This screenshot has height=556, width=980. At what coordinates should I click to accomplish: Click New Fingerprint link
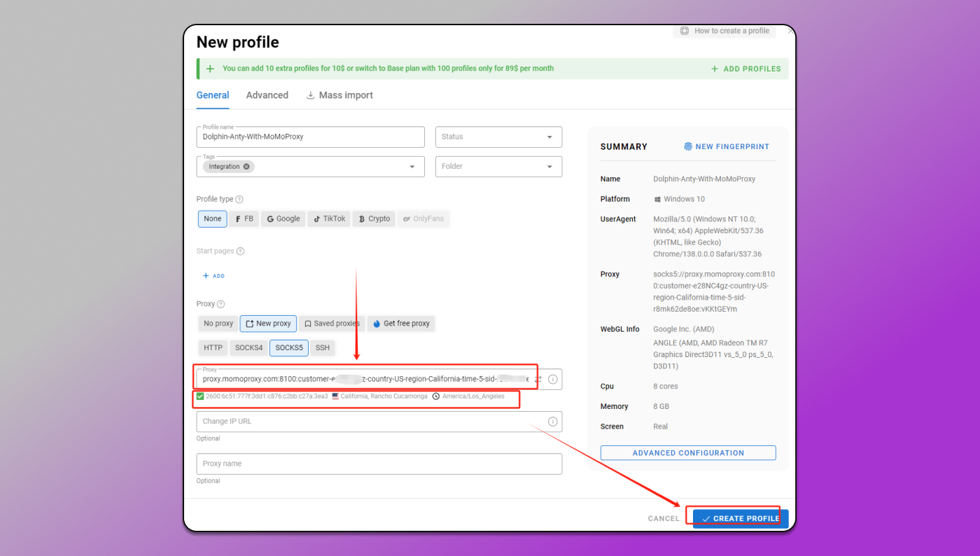click(727, 147)
